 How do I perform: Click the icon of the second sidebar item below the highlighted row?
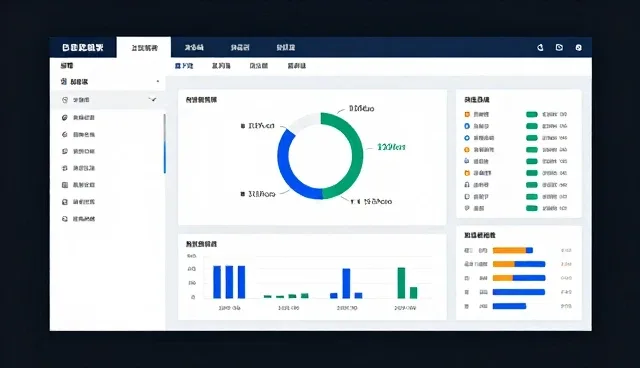(64, 134)
